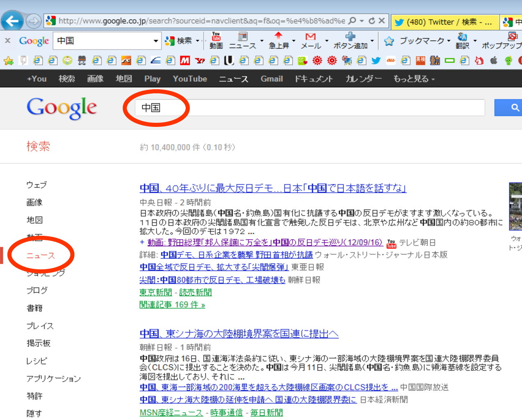Open the ブックマーク dropdown arrow
Viewport: 522px width, 420px height.
click(449, 41)
